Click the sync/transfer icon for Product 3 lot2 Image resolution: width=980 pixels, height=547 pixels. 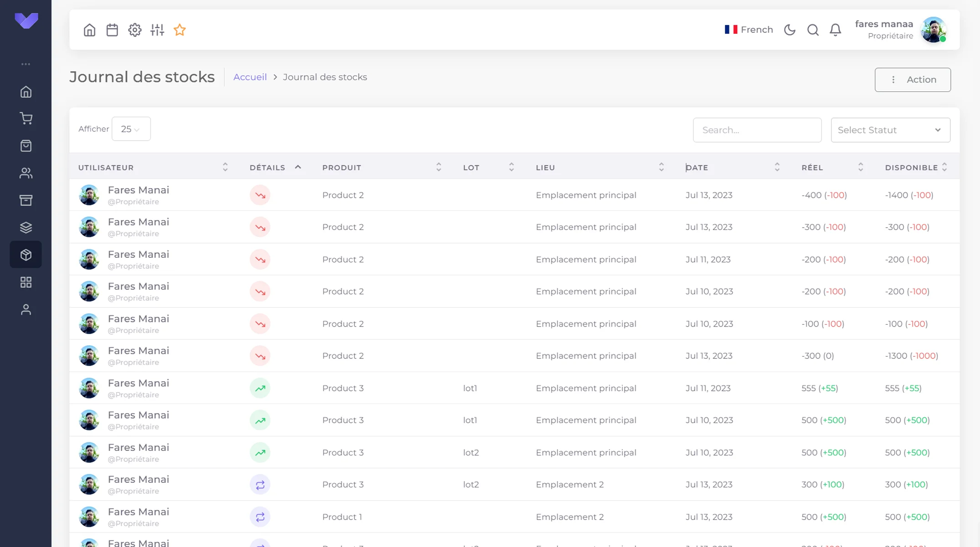click(260, 485)
